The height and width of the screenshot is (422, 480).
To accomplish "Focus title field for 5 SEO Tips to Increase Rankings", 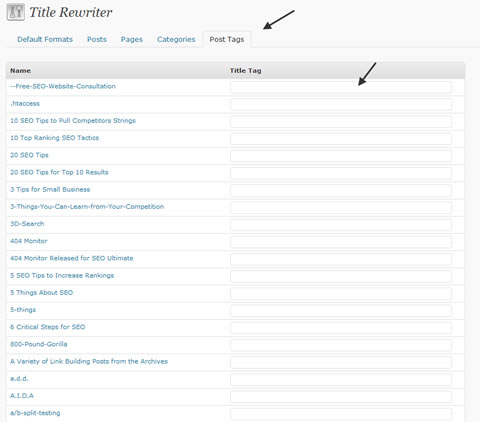I will pos(341,276).
